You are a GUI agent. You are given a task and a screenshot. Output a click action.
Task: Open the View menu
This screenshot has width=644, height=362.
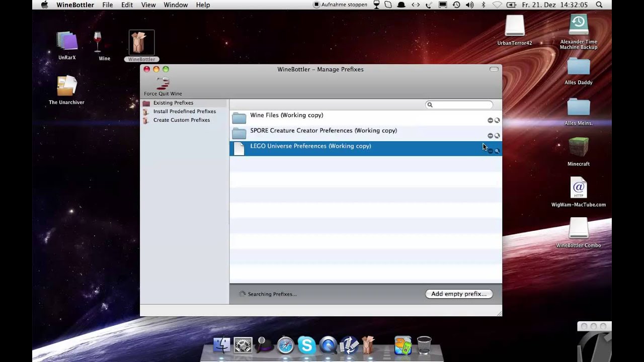tap(148, 5)
